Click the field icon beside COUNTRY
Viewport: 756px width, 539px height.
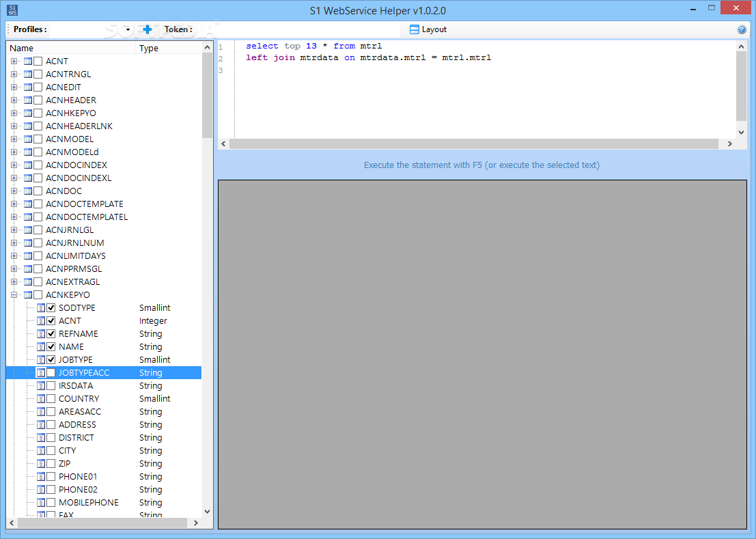click(x=41, y=399)
